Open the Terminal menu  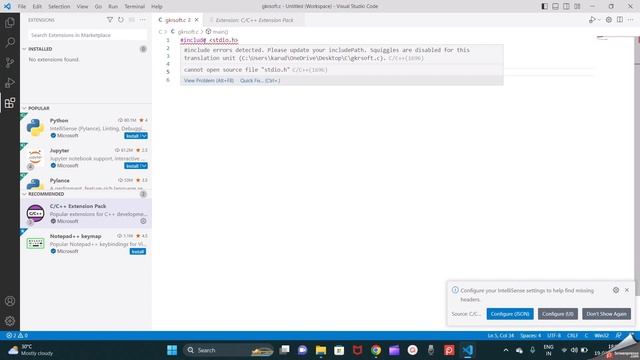134,7
